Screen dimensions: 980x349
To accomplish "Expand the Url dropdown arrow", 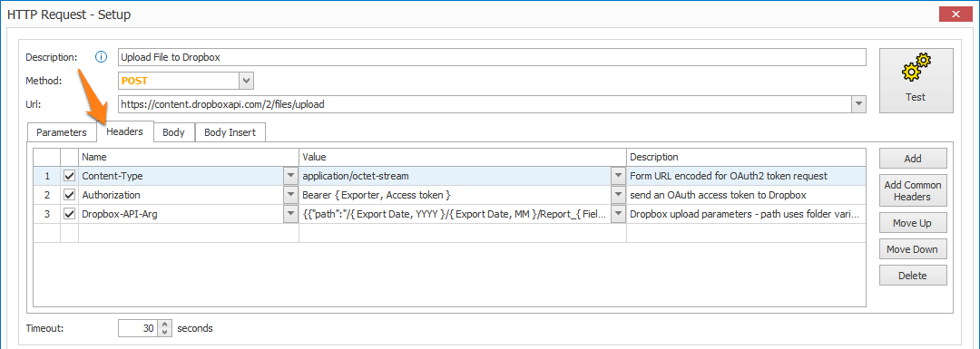I will 858,104.
